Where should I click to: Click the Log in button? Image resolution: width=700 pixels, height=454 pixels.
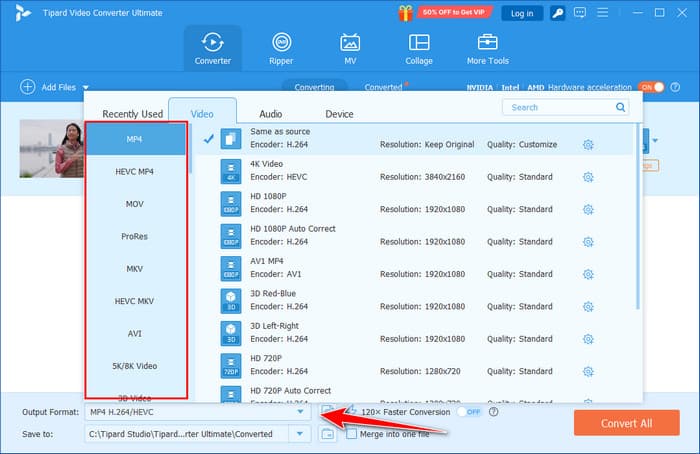522,13
